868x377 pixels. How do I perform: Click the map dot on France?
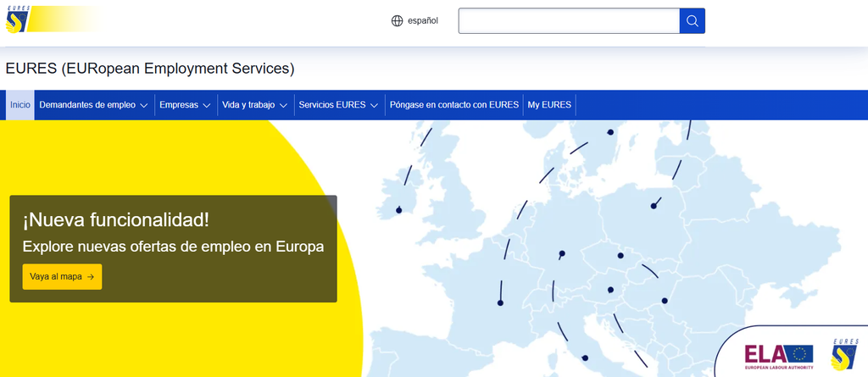(500, 302)
